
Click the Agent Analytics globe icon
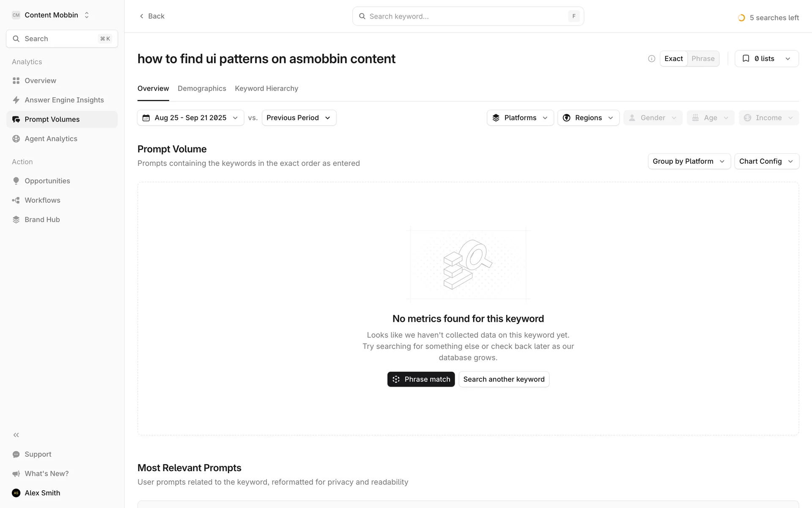[x=16, y=139]
